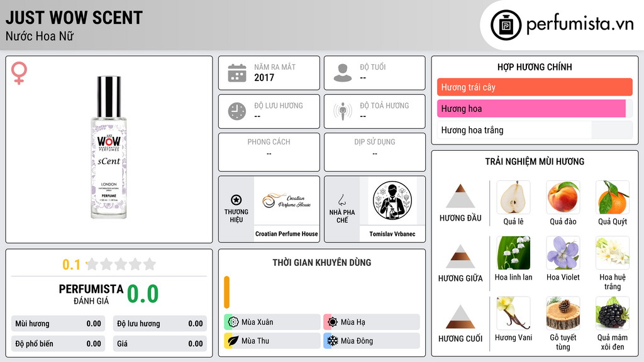
Task: Click the Mùa Đông snowflake icon
Action: click(333, 341)
